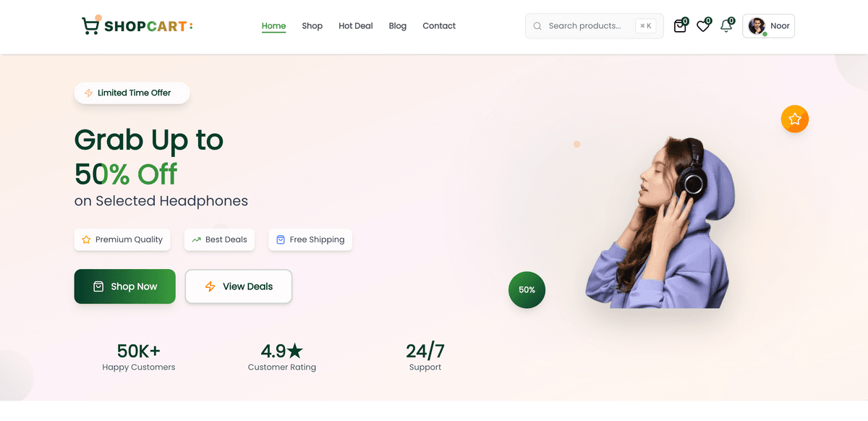The height and width of the screenshot is (421, 868).
Task: Go to the Home menu item
Action: (x=273, y=26)
